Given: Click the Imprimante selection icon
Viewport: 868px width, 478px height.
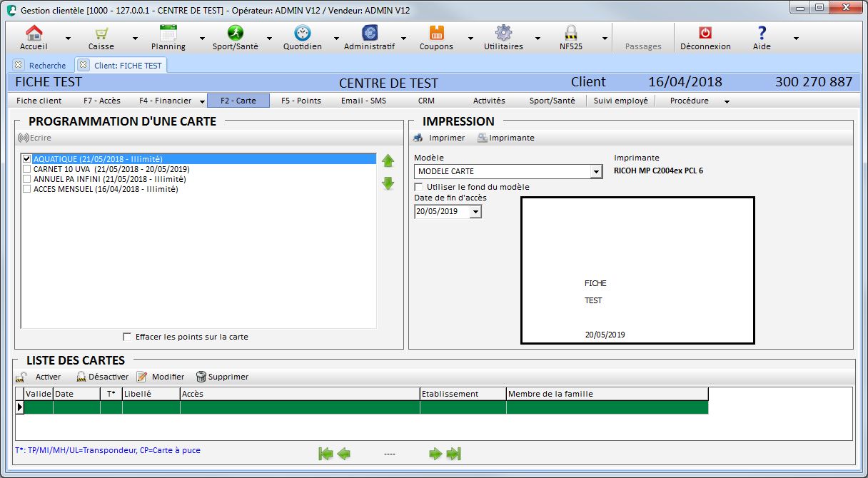Looking at the screenshot, I should (483, 138).
